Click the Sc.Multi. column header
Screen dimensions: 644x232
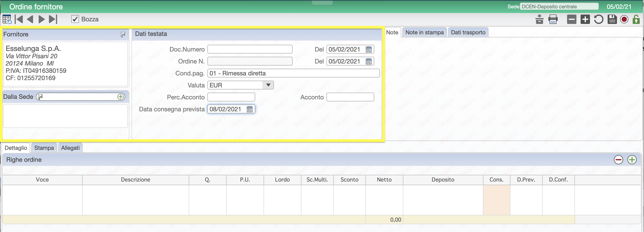click(x=317, y=180)
